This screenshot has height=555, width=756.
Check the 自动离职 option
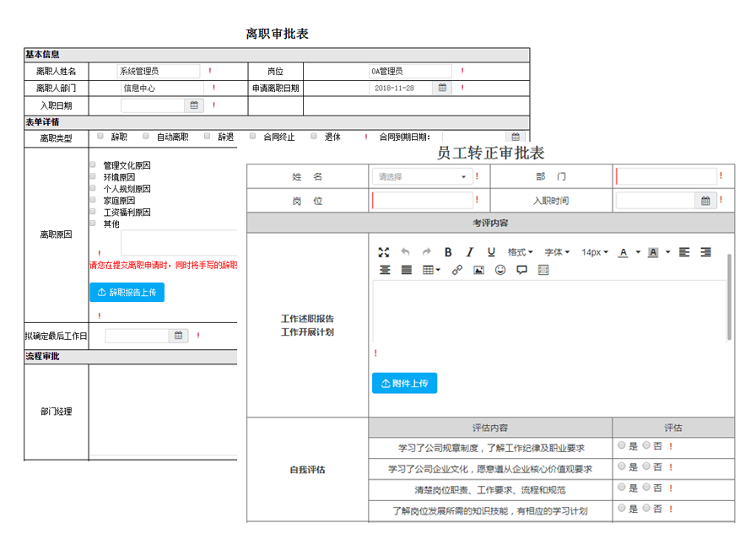click(x=146, y=136)
